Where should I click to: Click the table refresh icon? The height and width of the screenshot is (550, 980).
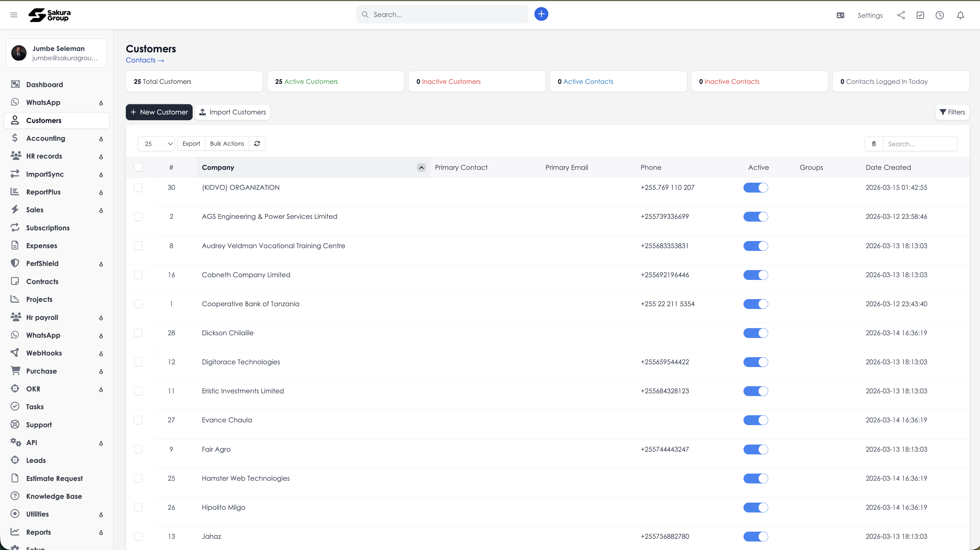click(257, 144)
